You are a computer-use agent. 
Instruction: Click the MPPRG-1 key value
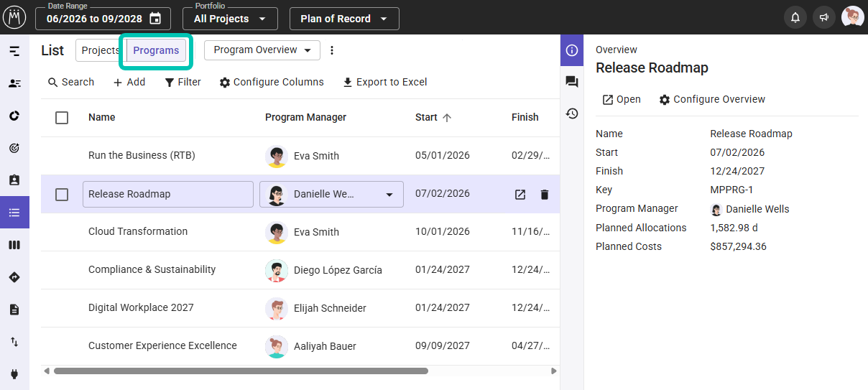pos(733,190)
